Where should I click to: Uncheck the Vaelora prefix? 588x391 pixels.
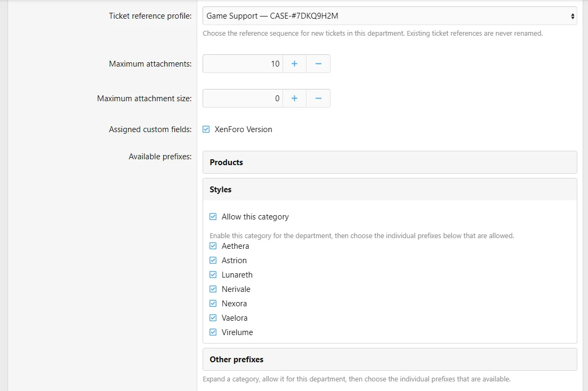tap(213, 318)
